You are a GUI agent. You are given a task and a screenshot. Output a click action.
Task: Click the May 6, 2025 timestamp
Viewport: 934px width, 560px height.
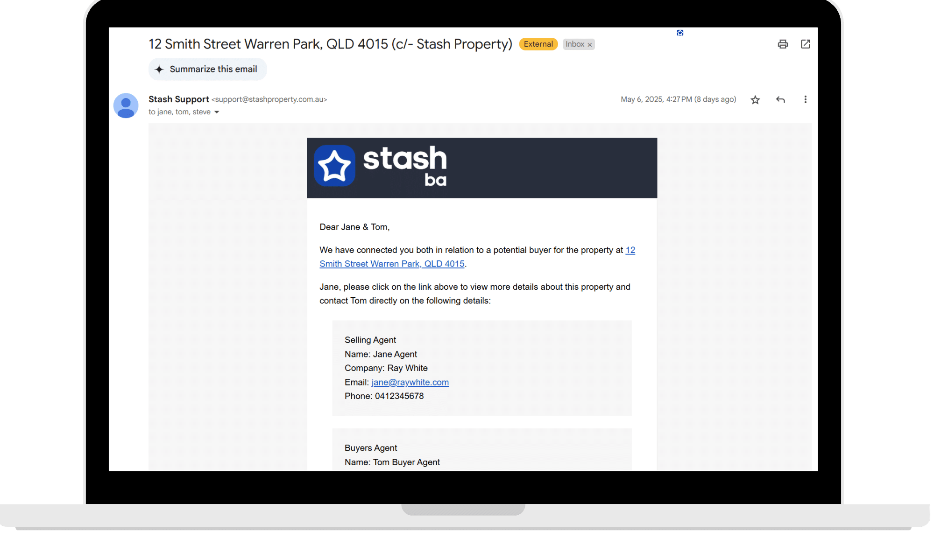(679, 99)
